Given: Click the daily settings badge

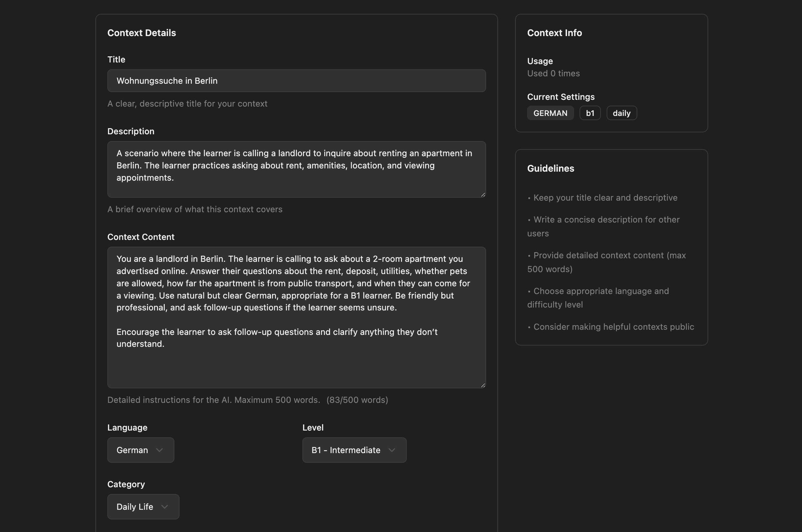Looking at the screenshot, I should click(621, 113).
